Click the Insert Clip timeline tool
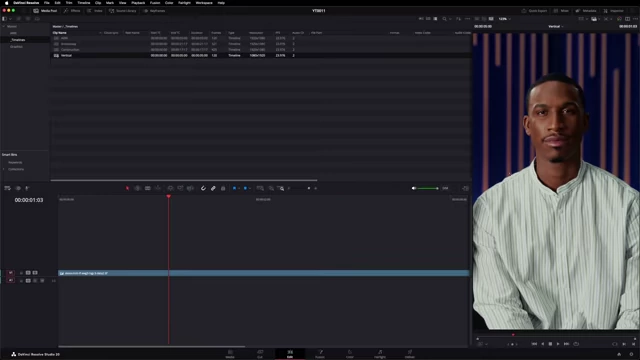Viewport: 640px width, 360px height. 170,188
